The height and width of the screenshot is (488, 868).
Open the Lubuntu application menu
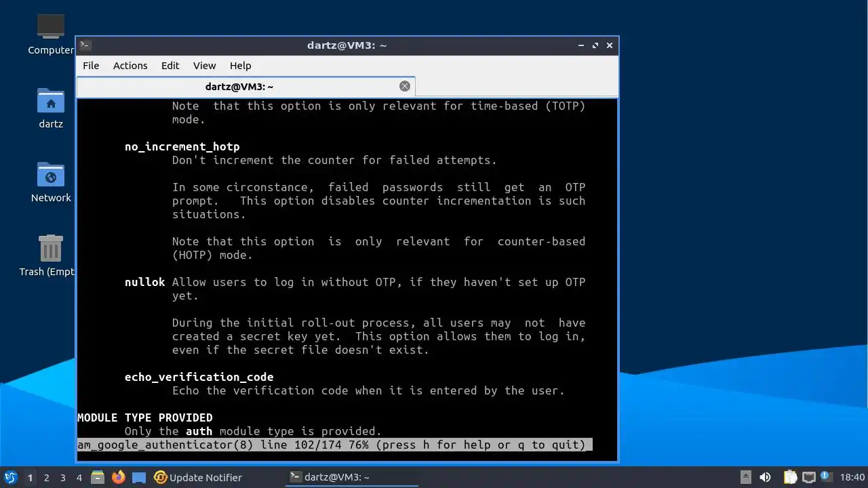click(10, 477)
